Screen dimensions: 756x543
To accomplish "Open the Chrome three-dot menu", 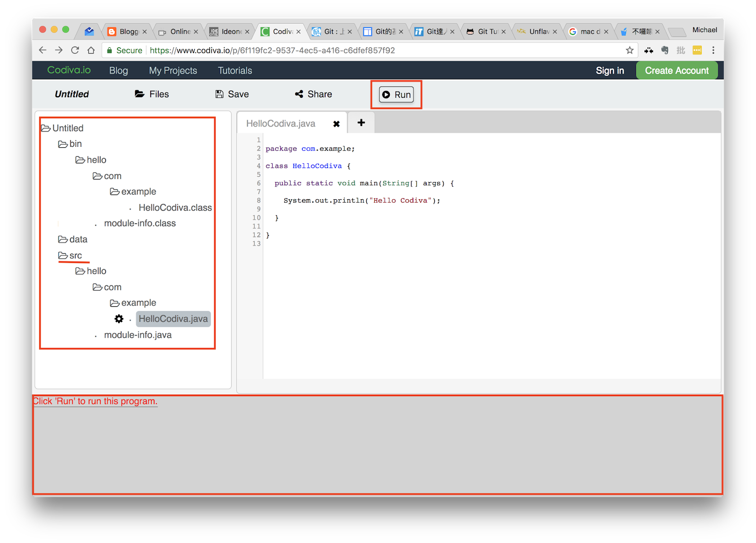I will click(713, 50).
